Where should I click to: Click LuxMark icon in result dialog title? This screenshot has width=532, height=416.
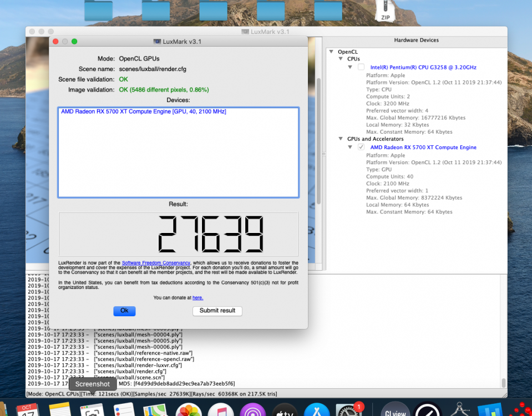[157, 42]
